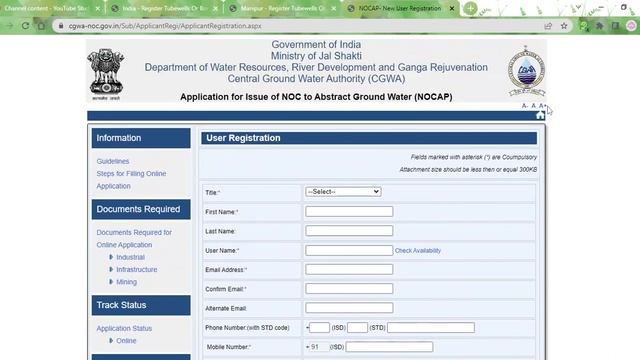Increase font size with A+ control
Viewport: 640px width, 360px height.
542,106
